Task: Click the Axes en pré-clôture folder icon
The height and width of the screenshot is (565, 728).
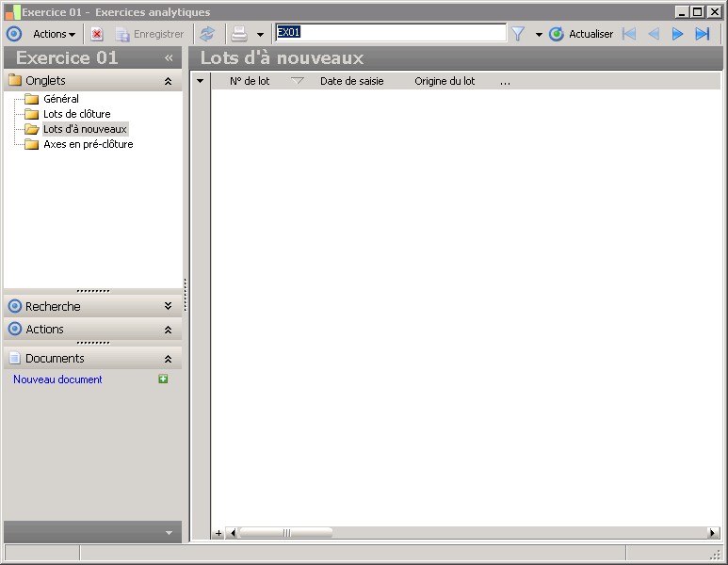Action: click(32, 144)
